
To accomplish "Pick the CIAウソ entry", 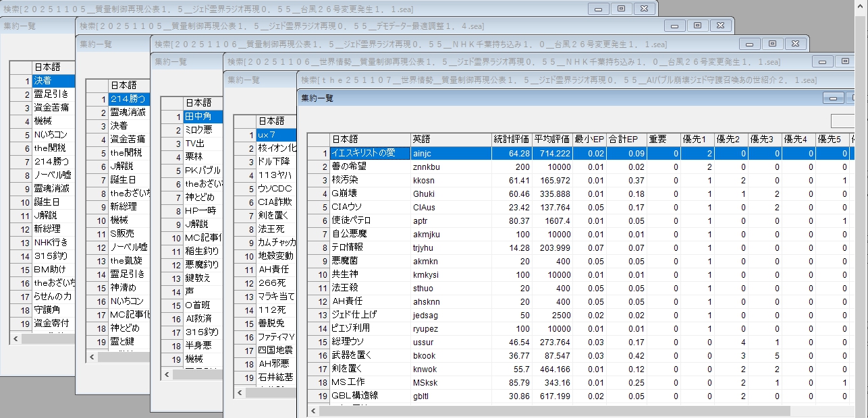I will click(x=369, y=207).
